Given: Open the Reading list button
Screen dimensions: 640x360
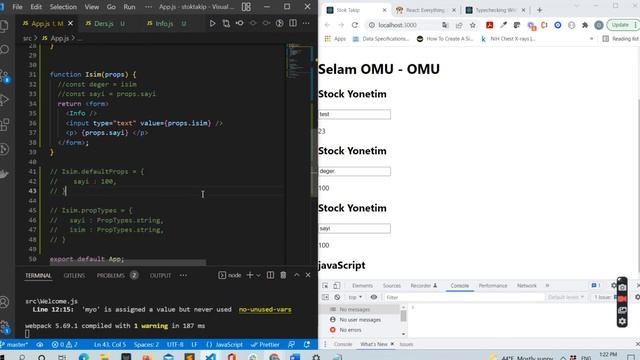Looking at the screenshot, I should [620, 39].
